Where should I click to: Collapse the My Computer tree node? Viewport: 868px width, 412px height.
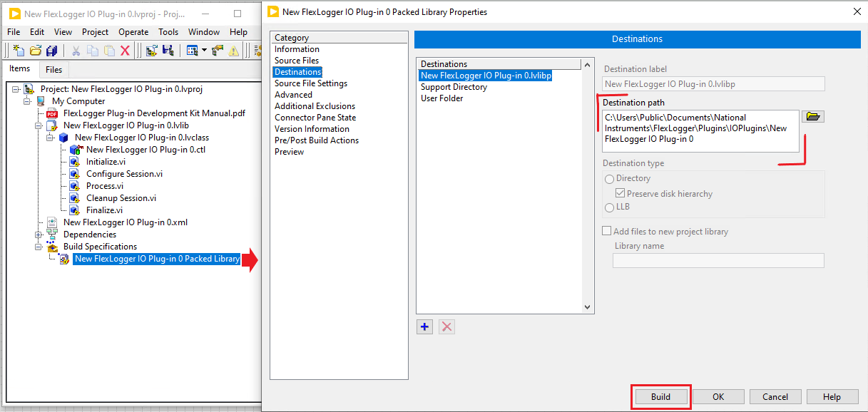27,101
